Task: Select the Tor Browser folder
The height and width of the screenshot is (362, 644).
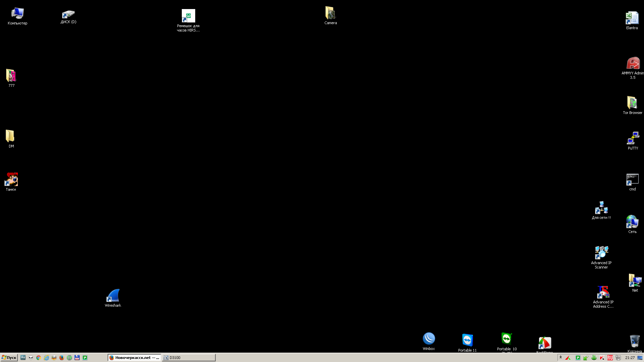Action: (x=632, y=105)
